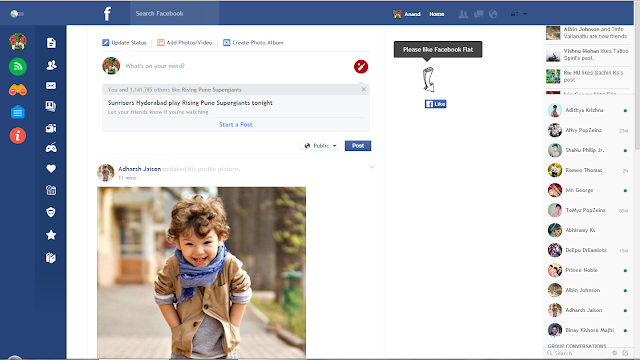Open Adharsh Jaison's profile name link
This screenshot has height=360, width=640.
point(140,169)
